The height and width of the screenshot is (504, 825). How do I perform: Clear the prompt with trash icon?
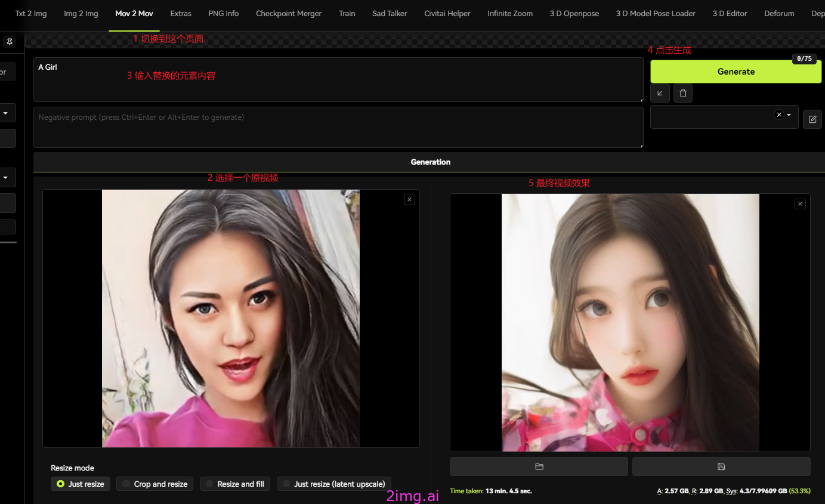point(683,93)
